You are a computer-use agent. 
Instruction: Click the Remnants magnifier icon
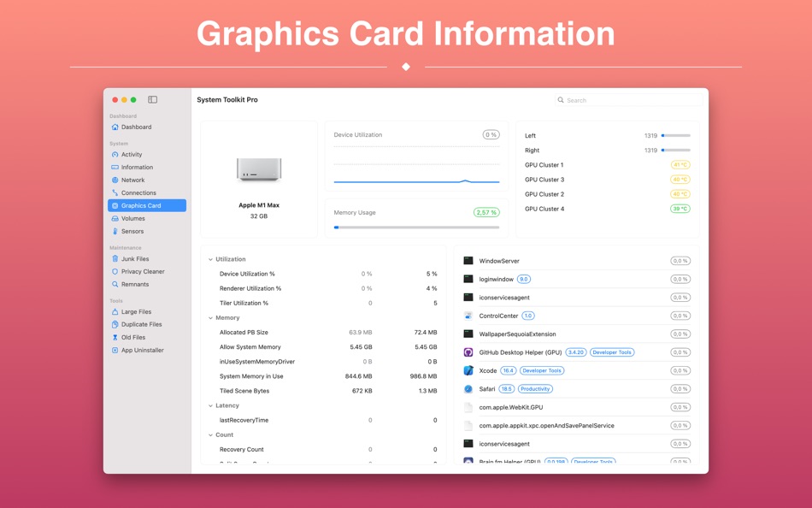coord(115,284)
